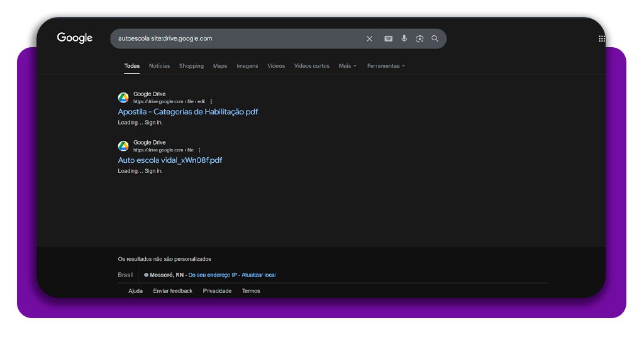The height and width of the screenshot is (337, 644).
Task: Switch to the Notícias tab
Action: point(159,66)
